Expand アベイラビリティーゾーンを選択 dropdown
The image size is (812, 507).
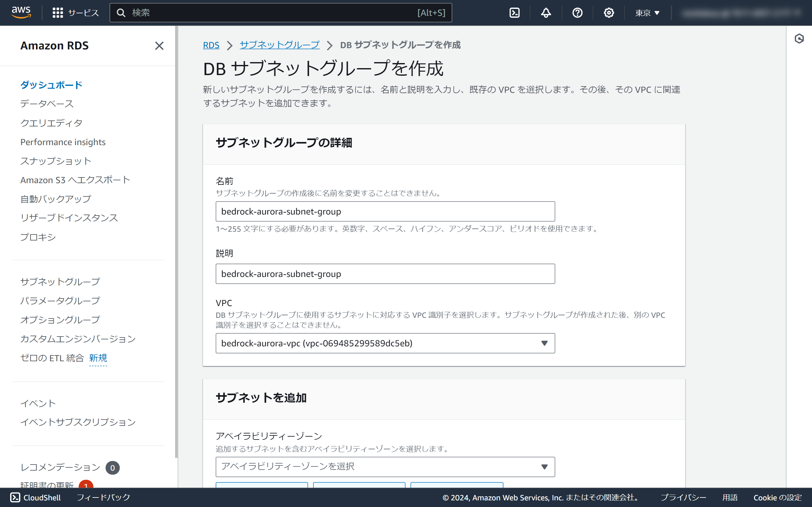[x=385, y=466]
